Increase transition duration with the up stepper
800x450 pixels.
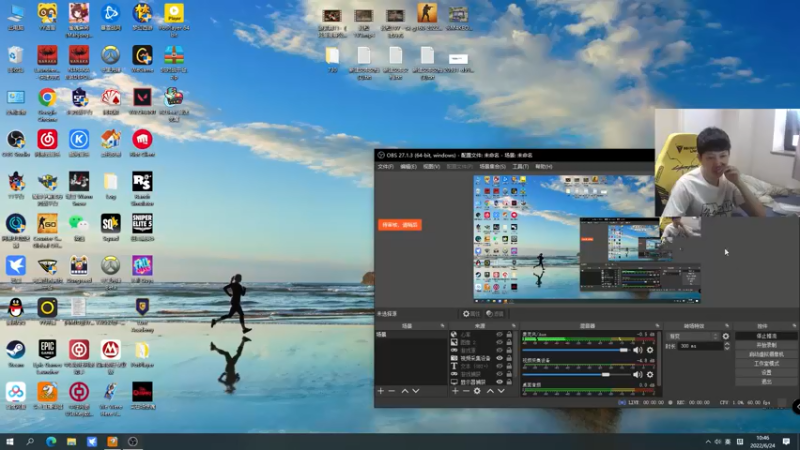point(727,344)
